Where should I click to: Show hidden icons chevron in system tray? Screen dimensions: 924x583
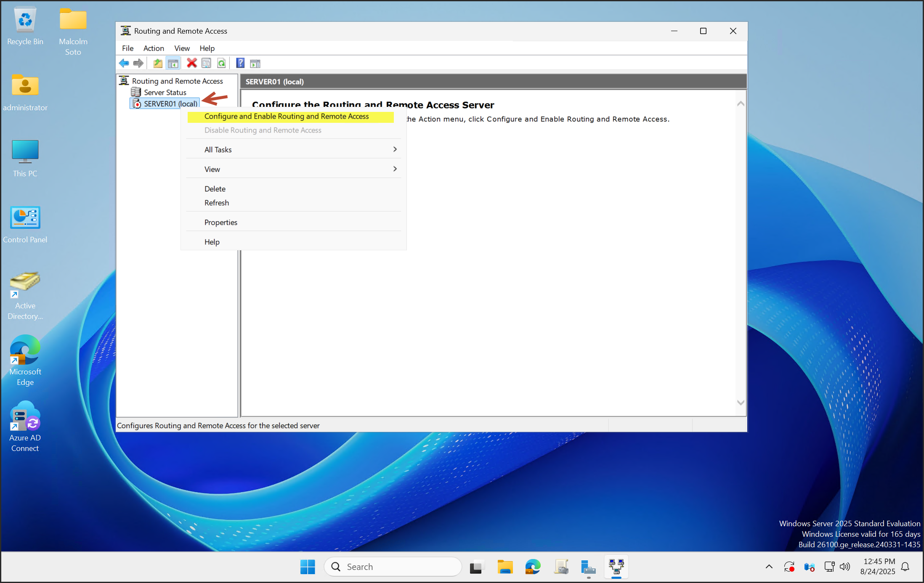pos(769,567)
